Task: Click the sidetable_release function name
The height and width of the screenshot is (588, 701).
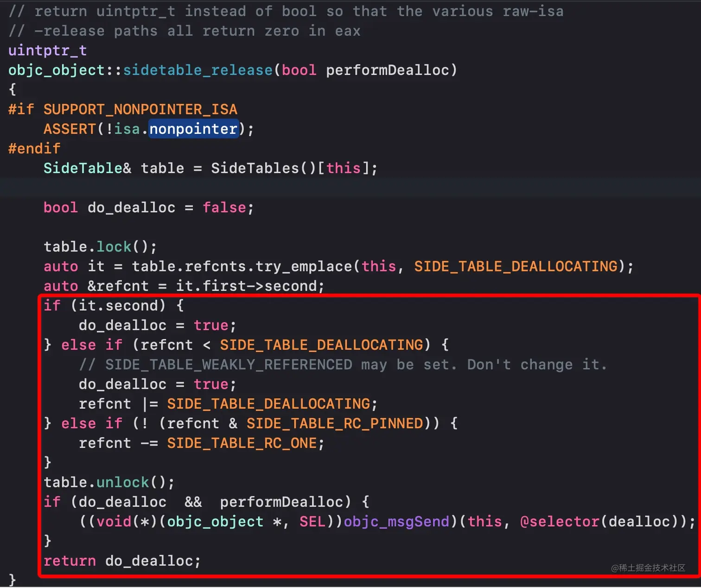Action: (197, 70)
